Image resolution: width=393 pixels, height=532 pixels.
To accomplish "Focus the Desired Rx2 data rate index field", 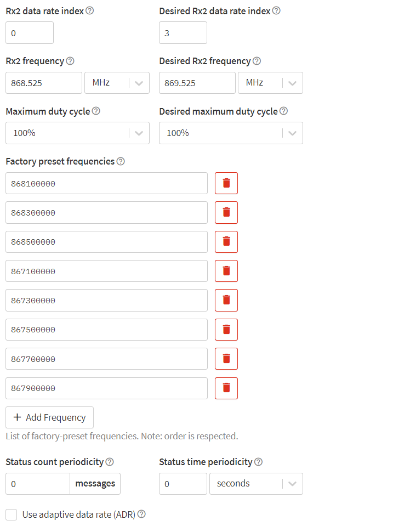I will click(x=183, y=32).
